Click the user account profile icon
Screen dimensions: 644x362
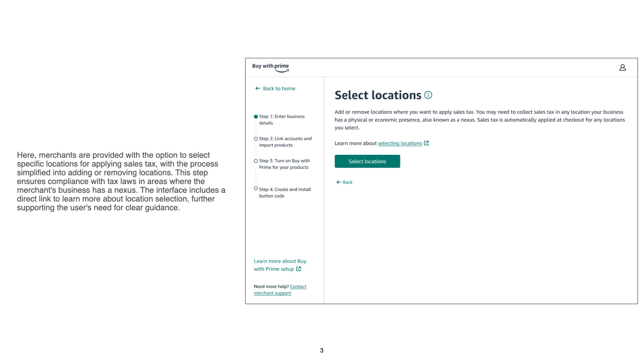pyautogui.click(x=623, y=68)
